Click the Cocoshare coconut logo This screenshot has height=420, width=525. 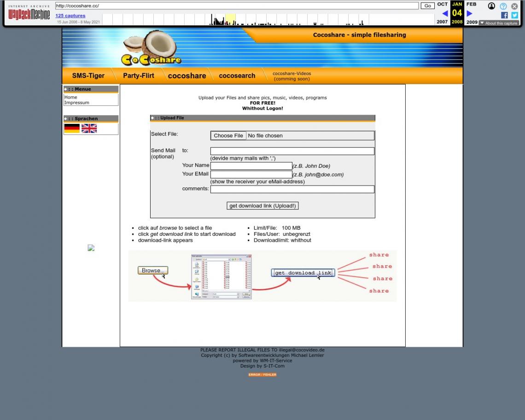pos(151,48)
